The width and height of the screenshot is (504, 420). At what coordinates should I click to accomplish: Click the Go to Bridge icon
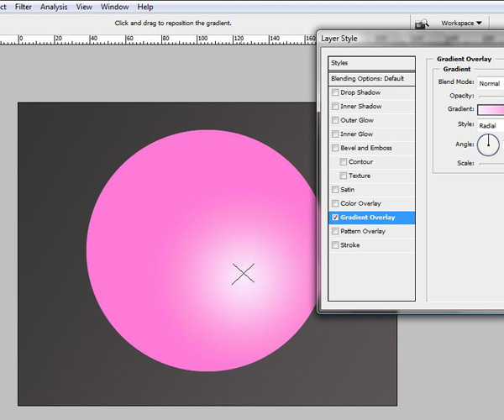[422, 24]
